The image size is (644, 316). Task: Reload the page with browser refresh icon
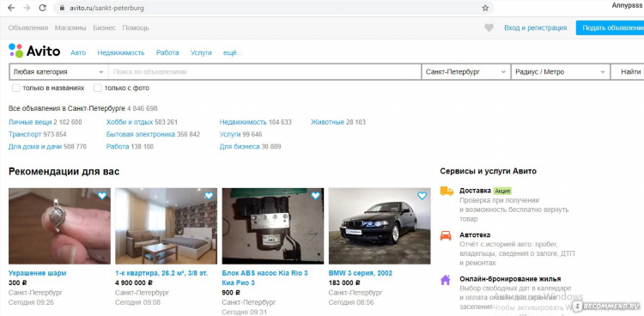click(42, 8)
